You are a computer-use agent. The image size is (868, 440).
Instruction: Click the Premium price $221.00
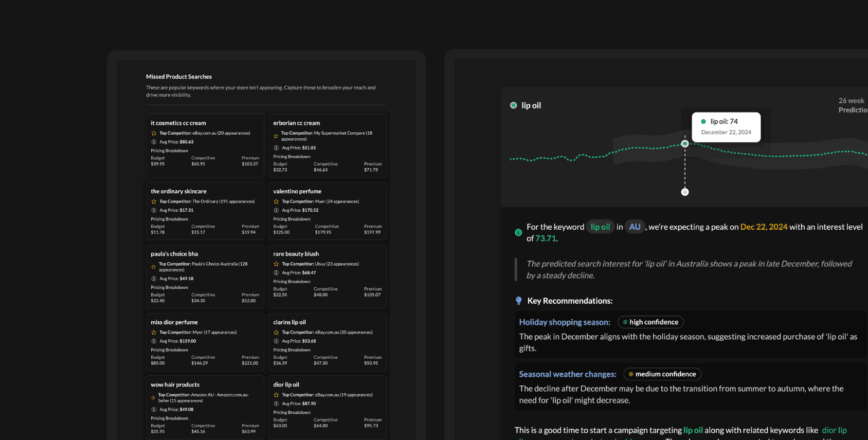coord(250,363)
